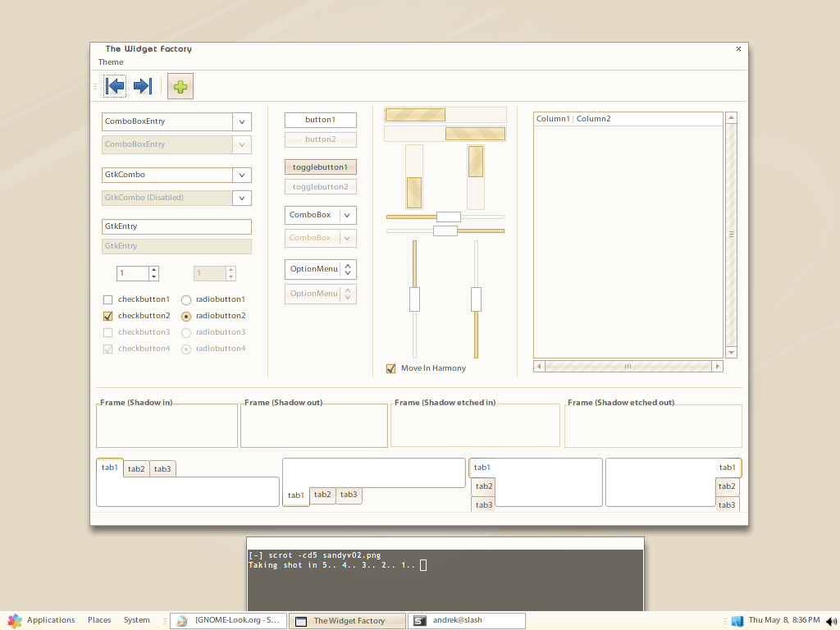
Task: Click the volume speaker icon in system tray
Action: click(x=830, y=621)
